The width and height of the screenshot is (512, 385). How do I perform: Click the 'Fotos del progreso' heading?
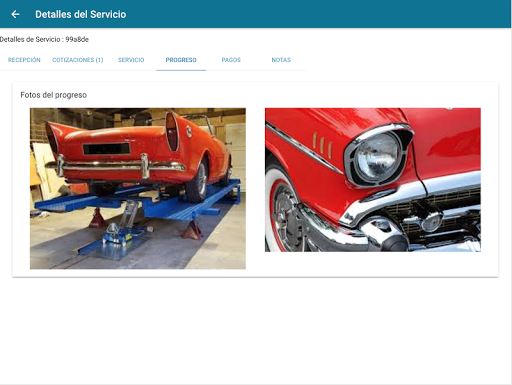(54, 95)
